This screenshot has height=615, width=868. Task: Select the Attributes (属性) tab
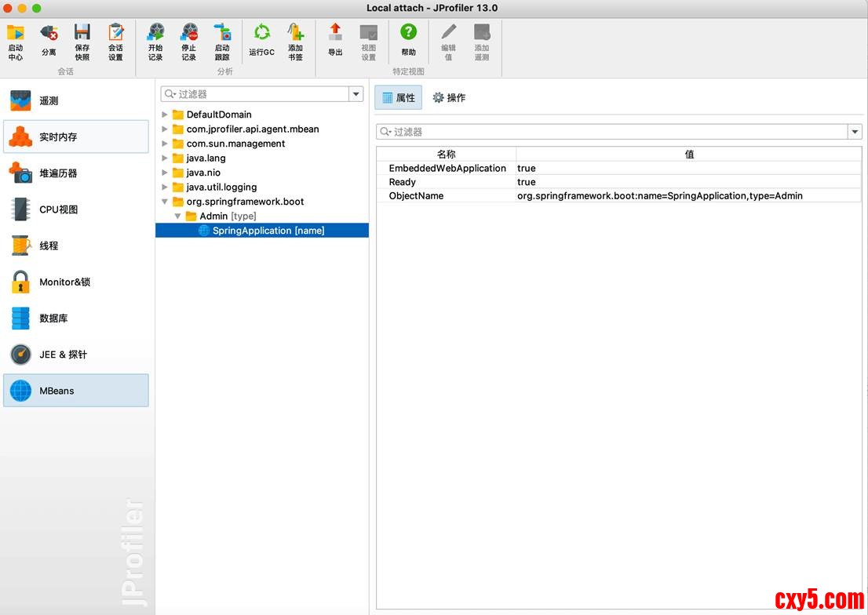pos(398,98)
